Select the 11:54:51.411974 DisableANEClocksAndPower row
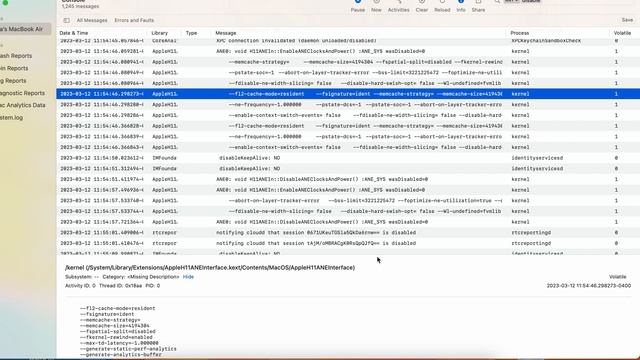Screen dimensions: 640x360 [x=348, y=179]
